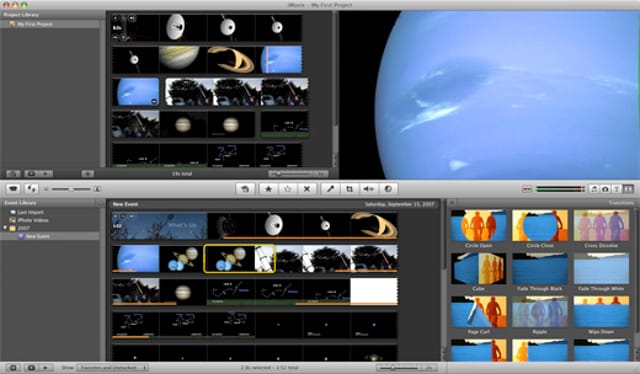Open the audio adjustments tool
640x374 pixels.
pyautogui.click(x=369, y=189)
